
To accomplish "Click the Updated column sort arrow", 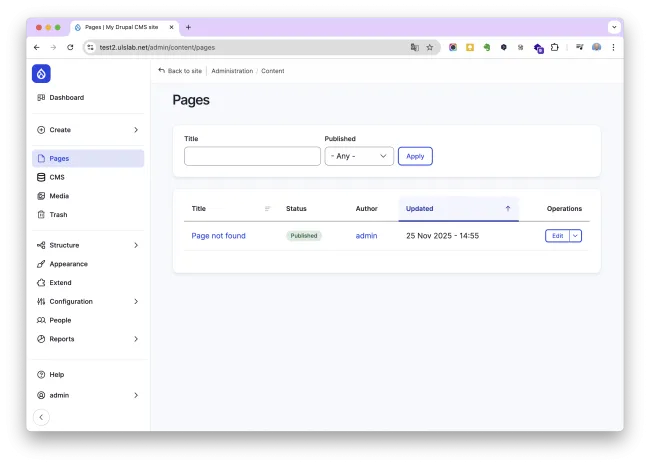I will 508,209.
